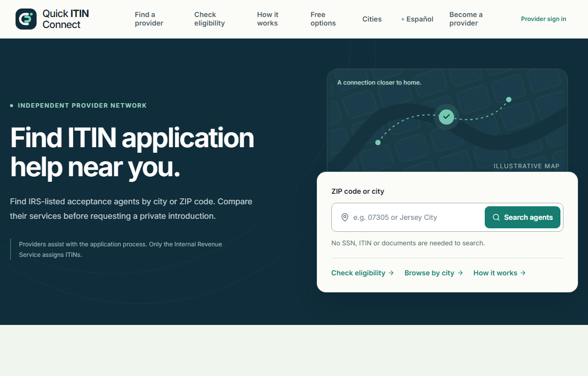This screenshot has width=588, height=376.
Task: Click the Provider sign in link
Action: point(543,19)
